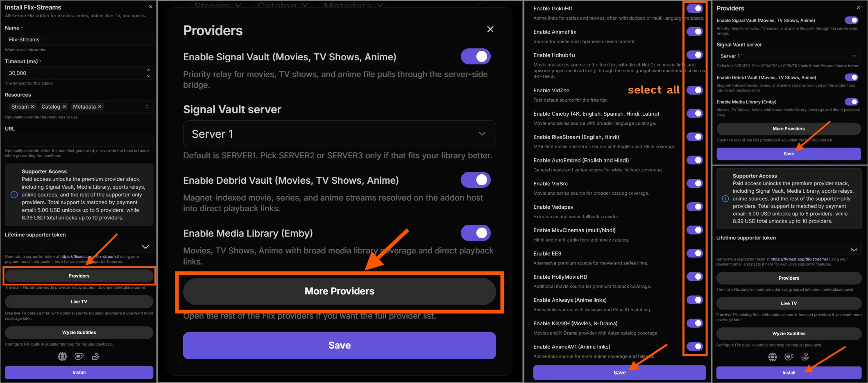Remove the Metadata resource chip
The image size is (868, 383).
click(100, 107)
